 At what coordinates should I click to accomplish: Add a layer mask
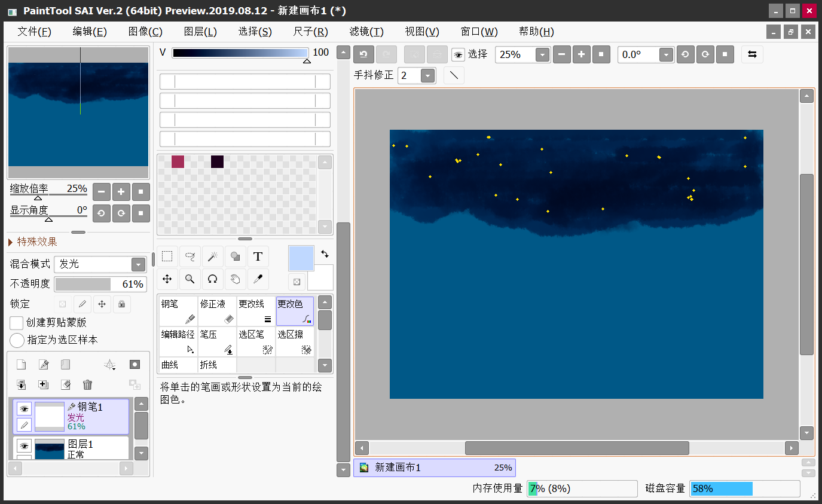pos(135,365)
